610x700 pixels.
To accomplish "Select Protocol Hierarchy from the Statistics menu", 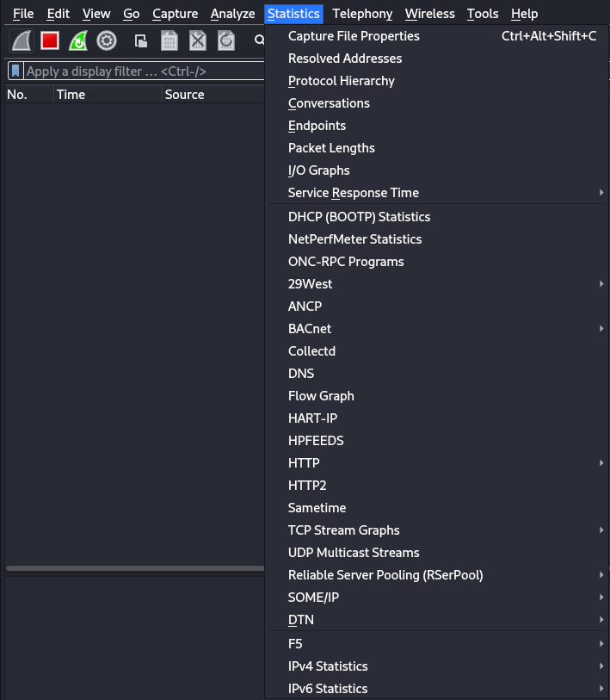I will click(x=341, y=80).
